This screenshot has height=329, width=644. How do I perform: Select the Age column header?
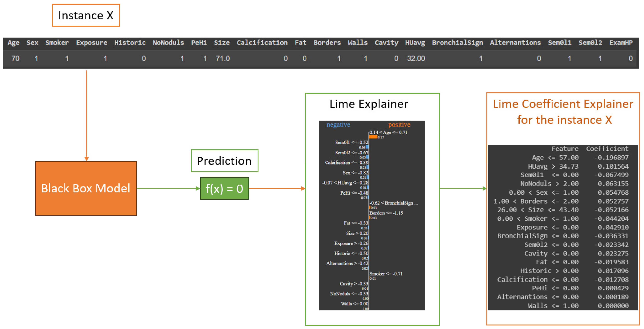coord(13,43)
